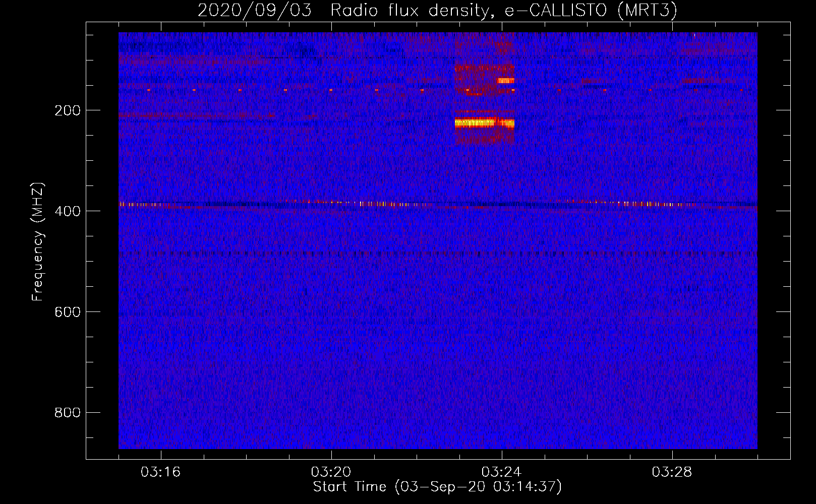This screenshot has height=504, width=816.
Task: Click the 200 frequency tick label
Action: (x=68, y=110)
